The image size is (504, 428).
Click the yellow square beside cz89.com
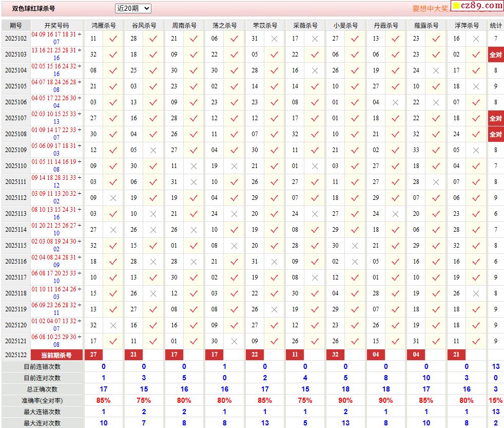[x=456, y=6]
